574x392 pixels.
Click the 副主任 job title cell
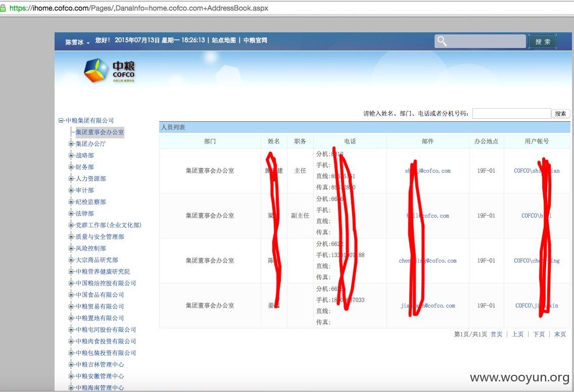pos(300,216)
